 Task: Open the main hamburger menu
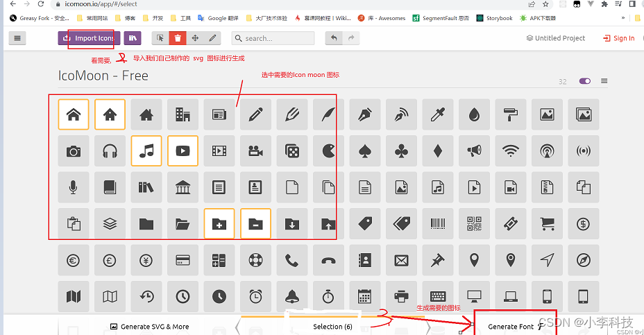click(17, 39)
